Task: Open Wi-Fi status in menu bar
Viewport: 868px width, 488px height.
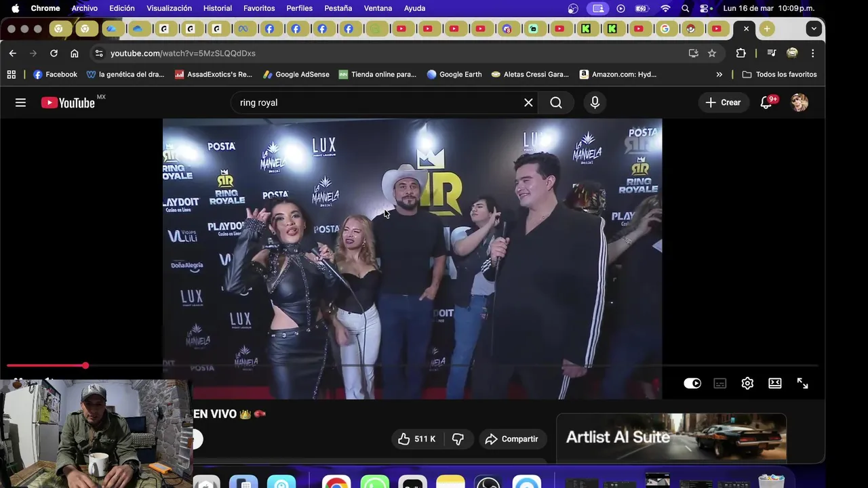Action: [665, 8]
